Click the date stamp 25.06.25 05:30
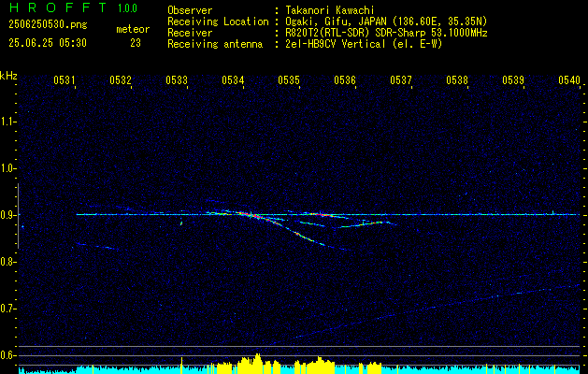The width and height of the screenshot is (588, 374). [x=48, y=43]
